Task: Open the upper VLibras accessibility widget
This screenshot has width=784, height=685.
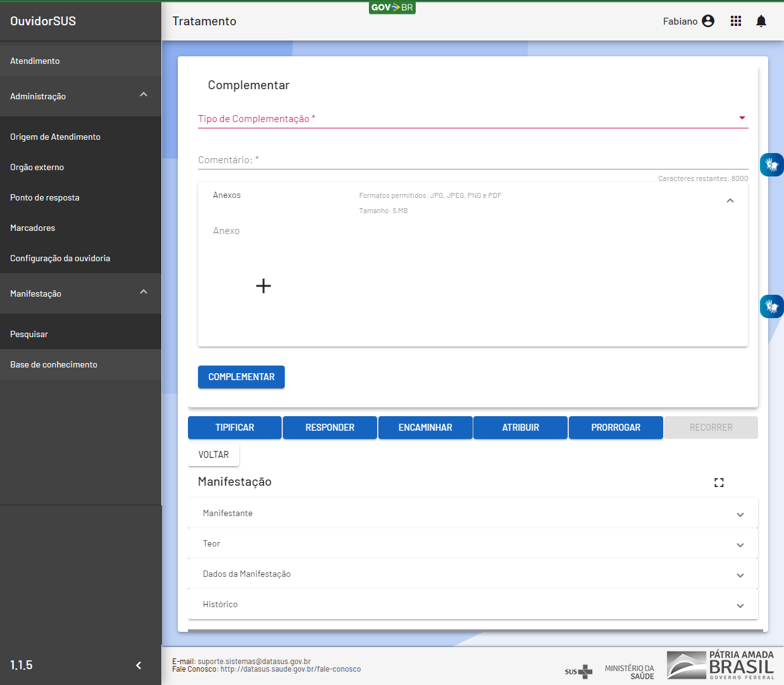Action: pos(771,165)
